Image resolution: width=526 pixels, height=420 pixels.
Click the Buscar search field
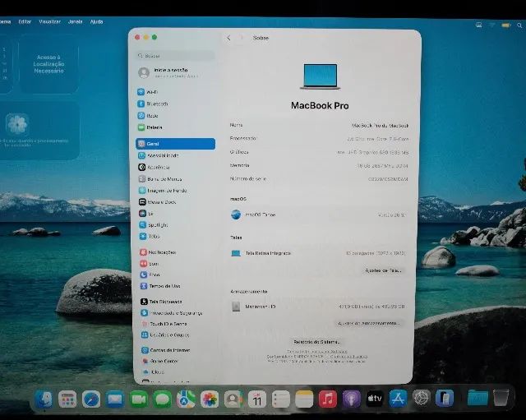175,56
